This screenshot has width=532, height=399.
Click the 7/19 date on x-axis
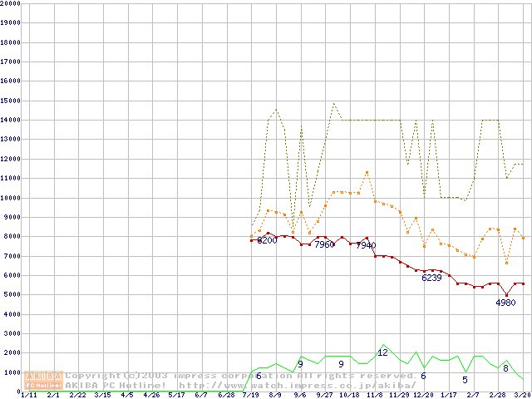click(x=250, y=395)
